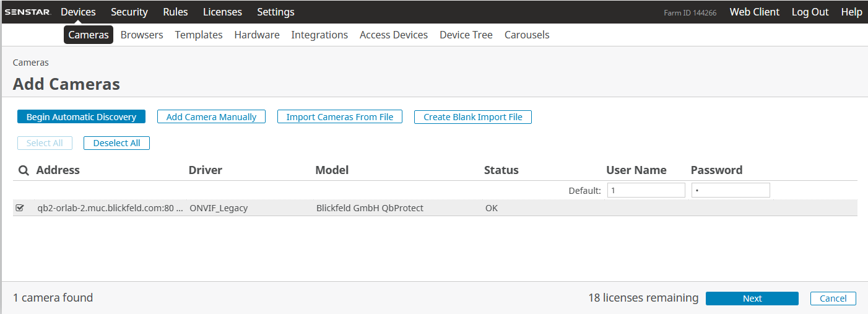Click Begin Automatic Discovery button

pos(81,116)
